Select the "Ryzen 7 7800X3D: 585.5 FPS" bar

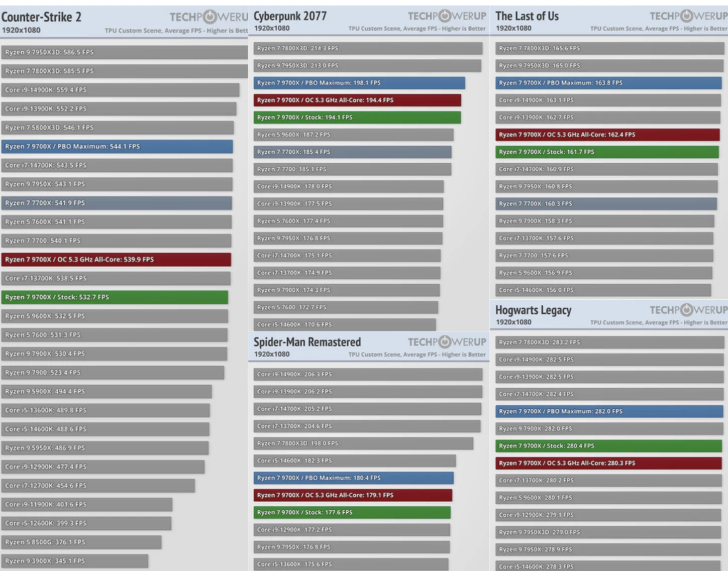point(125,71)
